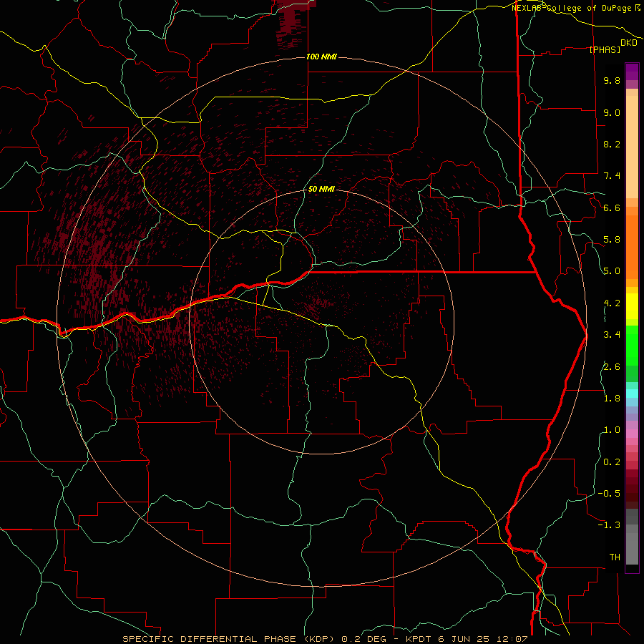Click the 8.2 value on the color scale
This screenshot has height=644, width=644.
612,144
